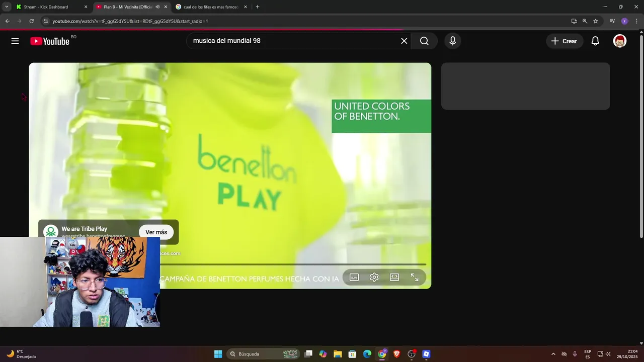Viewport: 644px width, 362px height.
Task: Open the media controls toolbar icon
Action: pyautogui.click(x=612, y=21)
